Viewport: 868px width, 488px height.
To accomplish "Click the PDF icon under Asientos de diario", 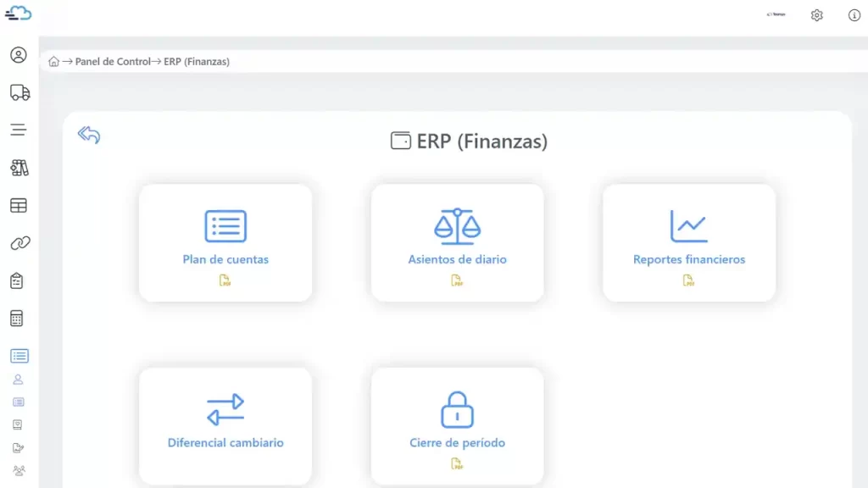I will click(457, 280).
